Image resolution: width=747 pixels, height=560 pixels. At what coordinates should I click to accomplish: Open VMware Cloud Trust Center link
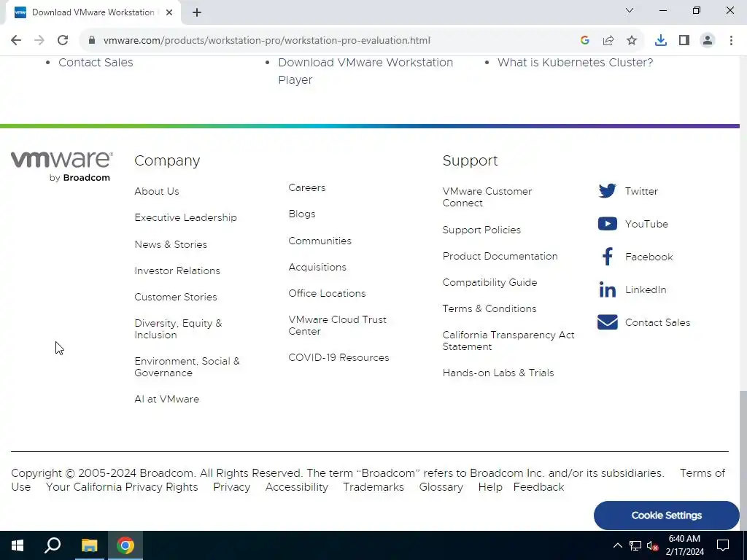[337, 325]
